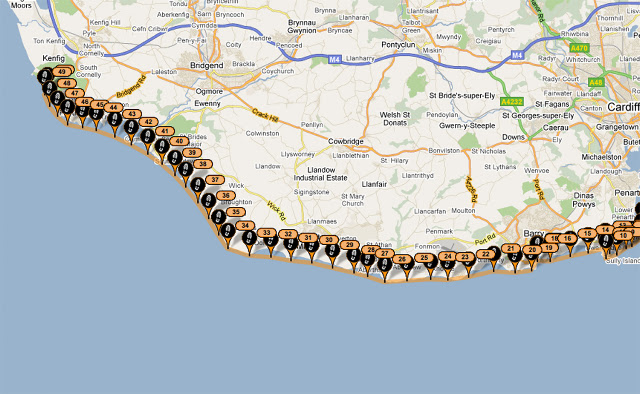Click the Welsh St Donats label
The height and width of the screenshot is (394, 640).
click(x=395, y=119)
